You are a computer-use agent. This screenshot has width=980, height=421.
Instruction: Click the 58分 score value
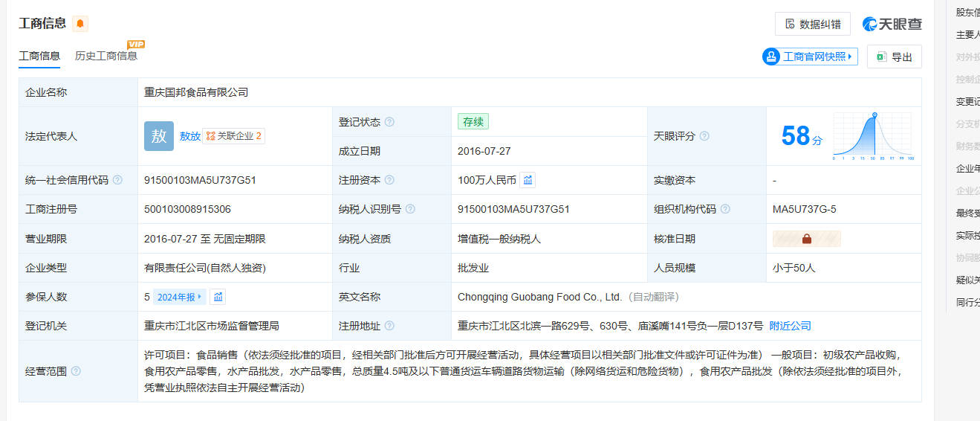(x=802, y=136)
